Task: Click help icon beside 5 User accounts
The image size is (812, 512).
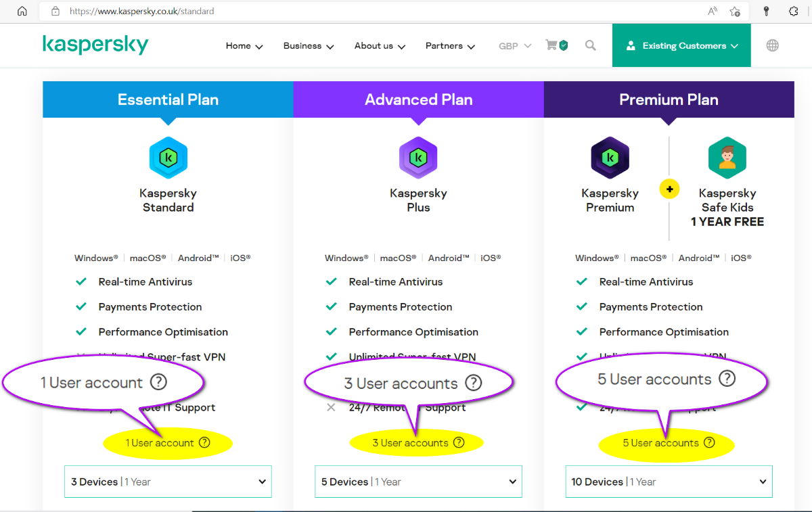Action: (709, 443)
